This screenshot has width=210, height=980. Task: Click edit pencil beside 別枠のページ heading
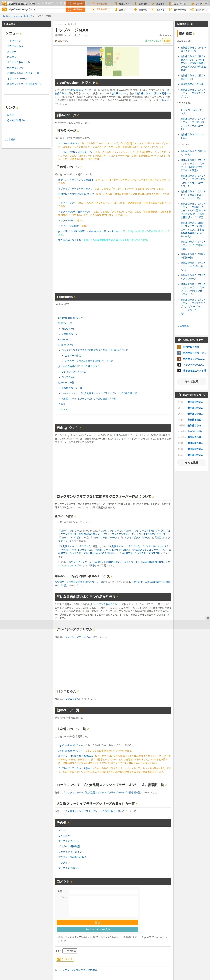78,115
